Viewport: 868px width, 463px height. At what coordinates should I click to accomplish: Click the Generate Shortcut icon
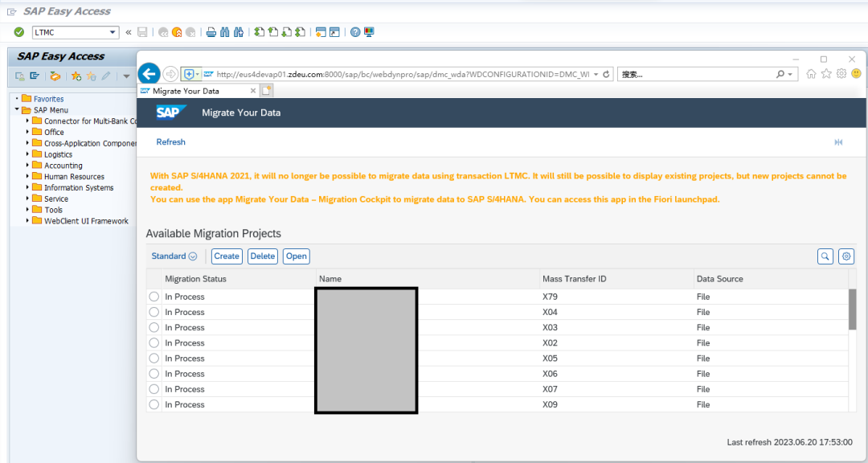pos(334,32)
